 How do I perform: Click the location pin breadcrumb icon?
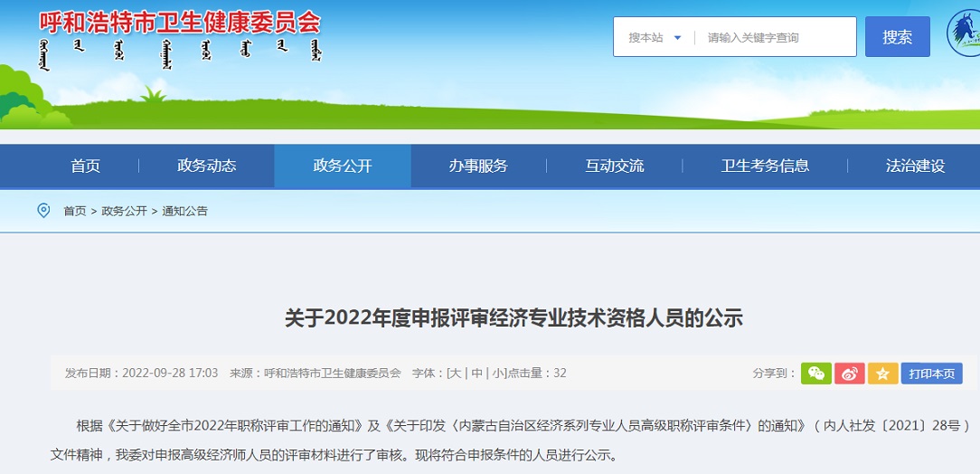(x=43, y=211)
